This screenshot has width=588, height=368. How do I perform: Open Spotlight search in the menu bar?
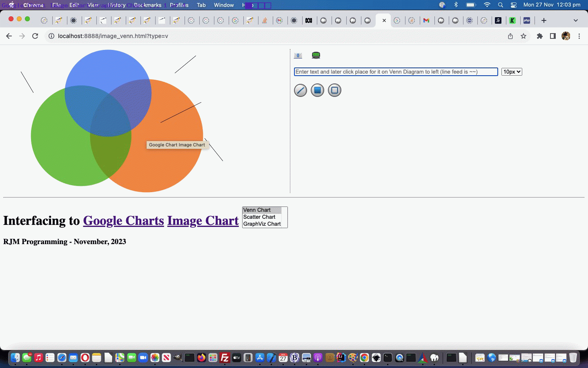point(501,5)
